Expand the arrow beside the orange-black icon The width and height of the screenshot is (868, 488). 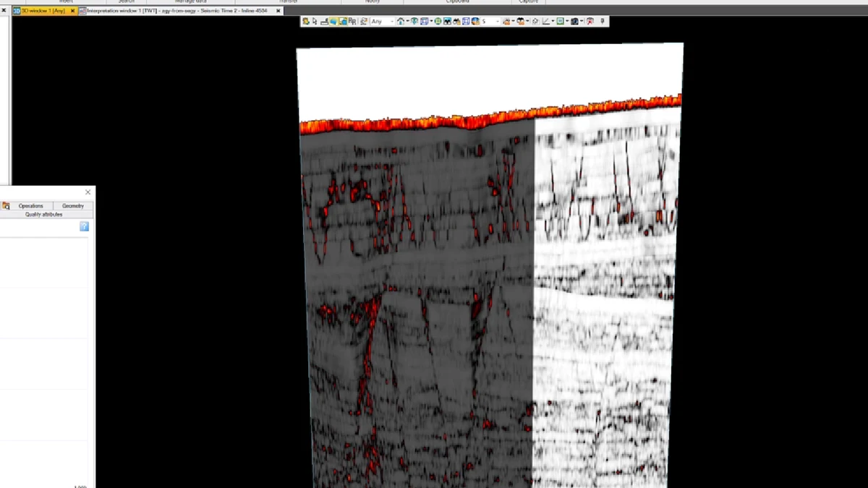[527, 22]
